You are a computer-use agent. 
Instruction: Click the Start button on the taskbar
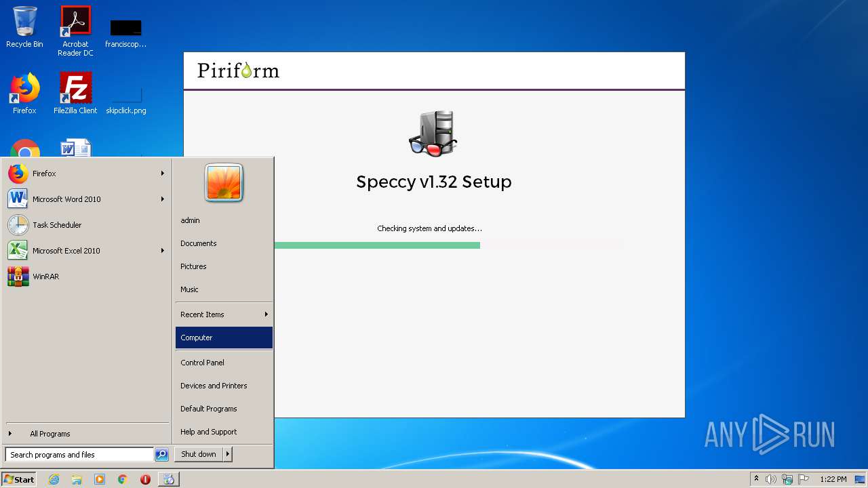point(19,479)
